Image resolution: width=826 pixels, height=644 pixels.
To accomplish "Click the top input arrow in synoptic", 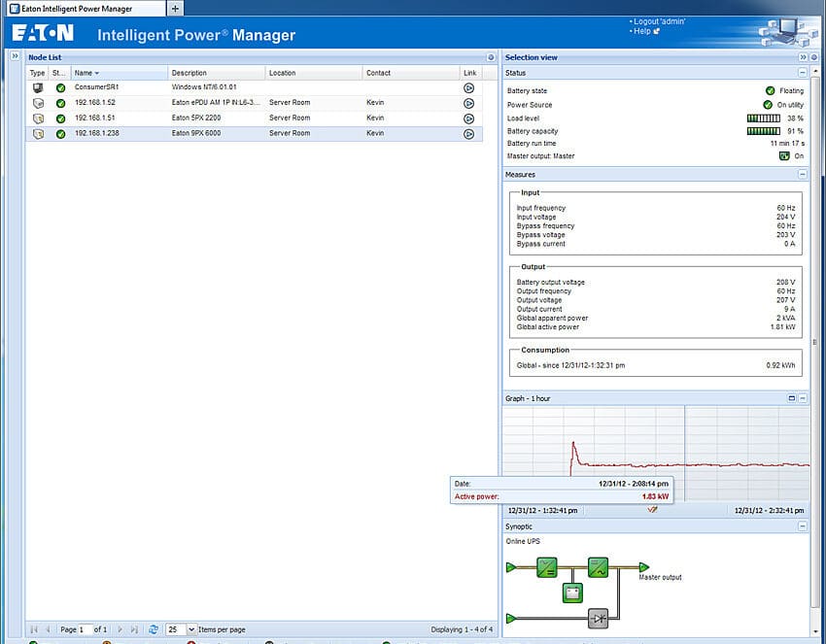I will (x=511, y=567).
